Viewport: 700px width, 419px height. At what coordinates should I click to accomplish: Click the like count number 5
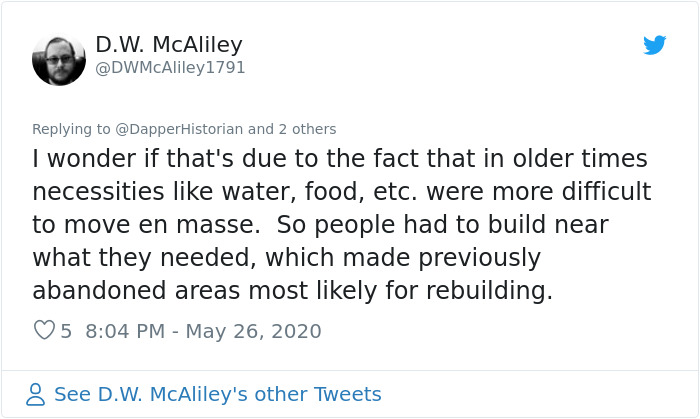(66, 330)
